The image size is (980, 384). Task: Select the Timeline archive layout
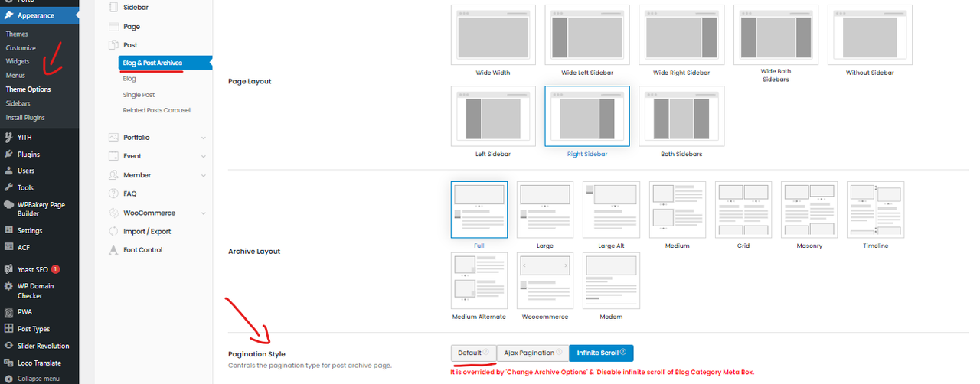coord(876,210)
